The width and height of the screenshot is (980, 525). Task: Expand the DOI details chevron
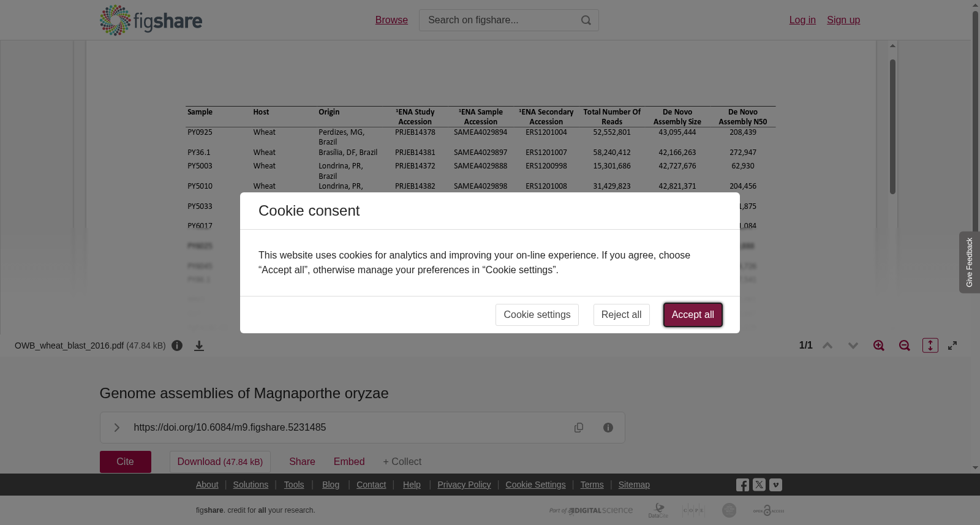point(116,428)
